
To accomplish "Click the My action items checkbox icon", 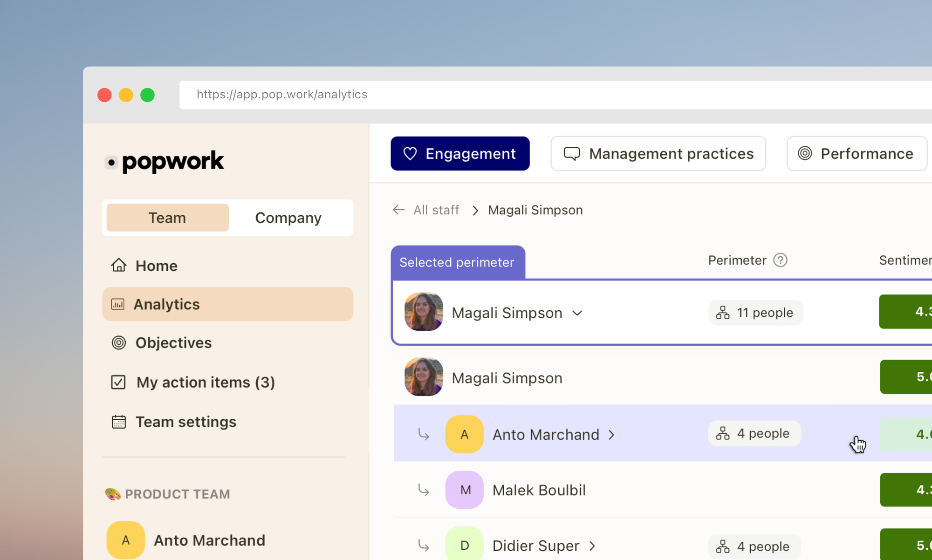I will [118, 382].
